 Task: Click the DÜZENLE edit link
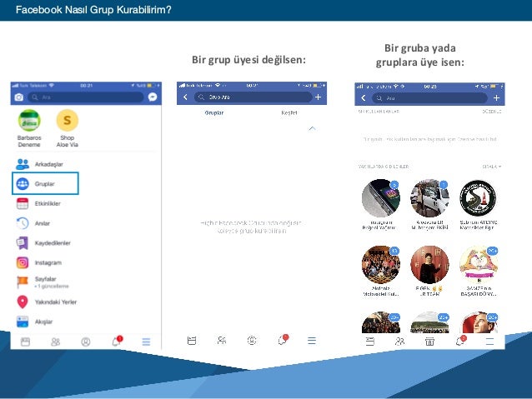pos(491,111)
